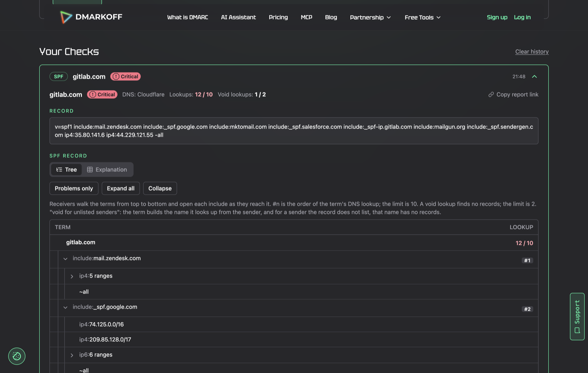The height and width of the screenshot is (373, 588).
Task: Open the cookie settings icon
Action: coord(17,356)
